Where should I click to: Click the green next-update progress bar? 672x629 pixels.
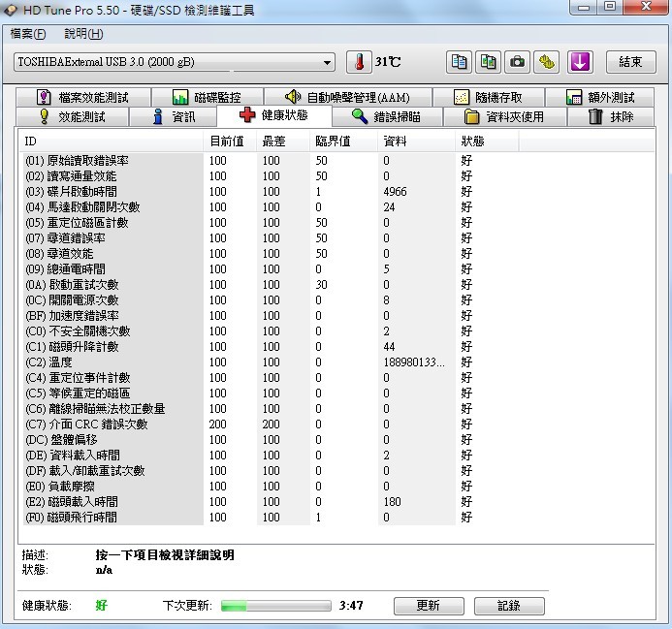(275, 606)
